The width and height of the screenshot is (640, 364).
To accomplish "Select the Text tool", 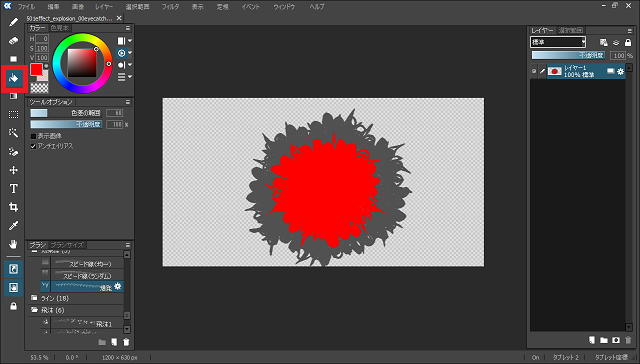I will point(13,189).
